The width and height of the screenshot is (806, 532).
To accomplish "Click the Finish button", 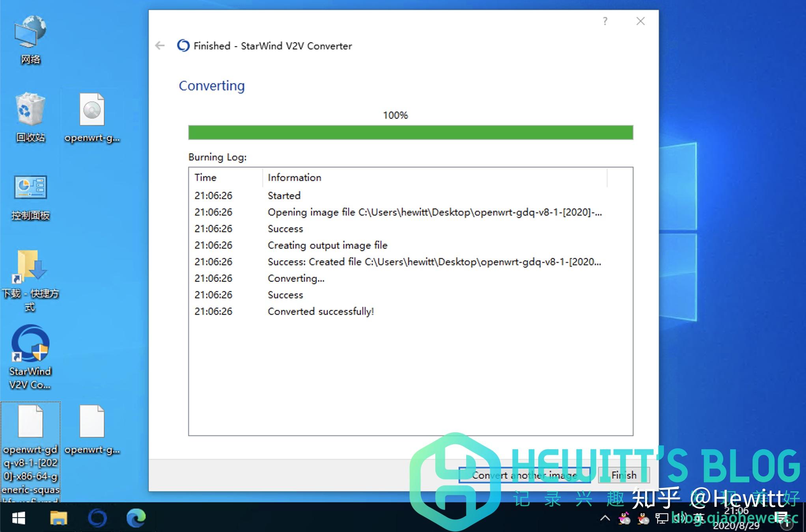I will click(624, 475).
